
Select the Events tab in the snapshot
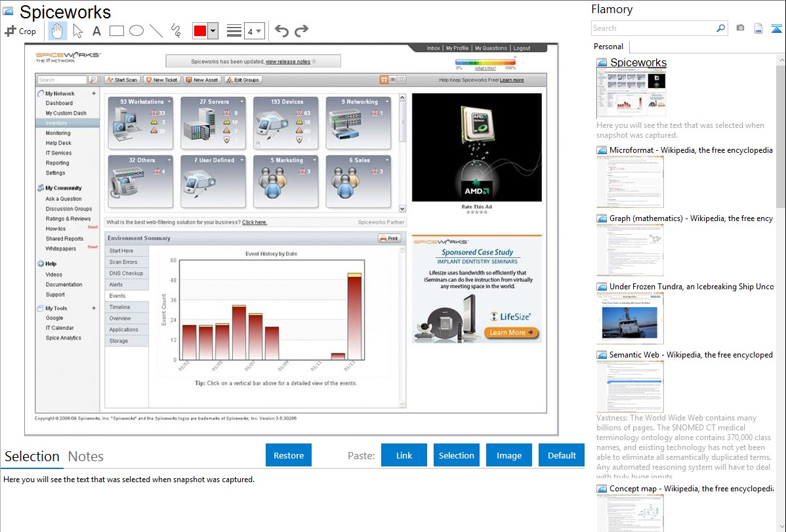point(127,296)
